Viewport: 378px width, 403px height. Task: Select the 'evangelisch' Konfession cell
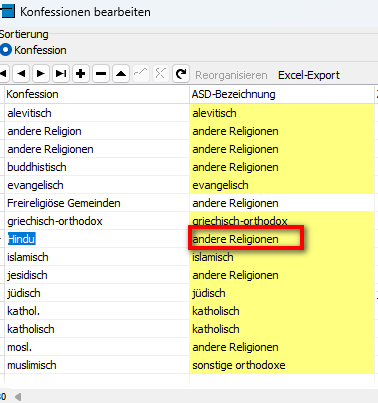[97, 185]
